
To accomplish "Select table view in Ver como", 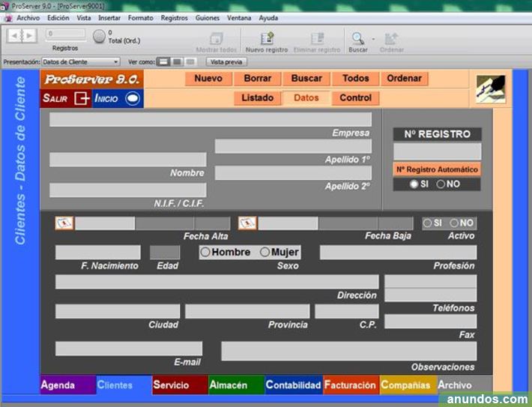I will pyautogui.click(x=190, y=61).
